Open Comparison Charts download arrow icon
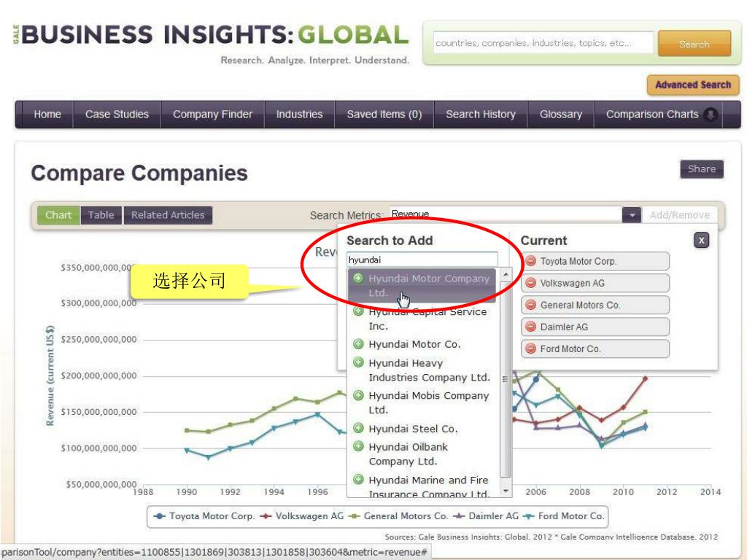 tap(711, 114)
